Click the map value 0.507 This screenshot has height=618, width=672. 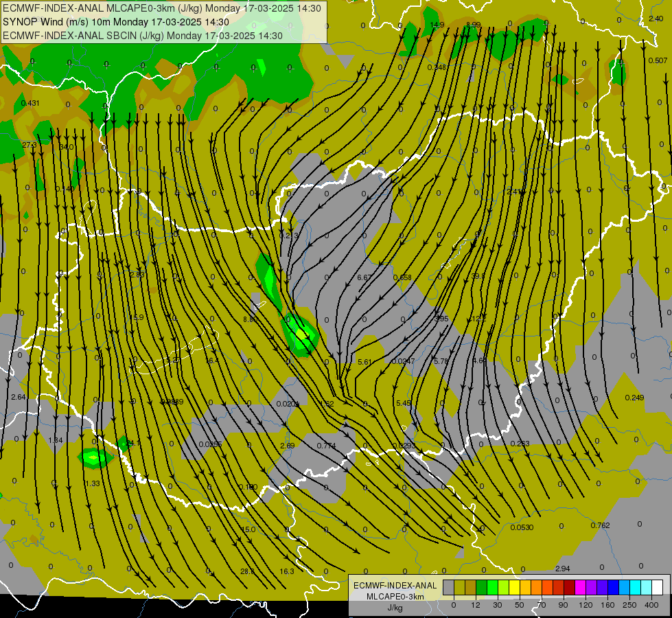[x=658, y=60]
